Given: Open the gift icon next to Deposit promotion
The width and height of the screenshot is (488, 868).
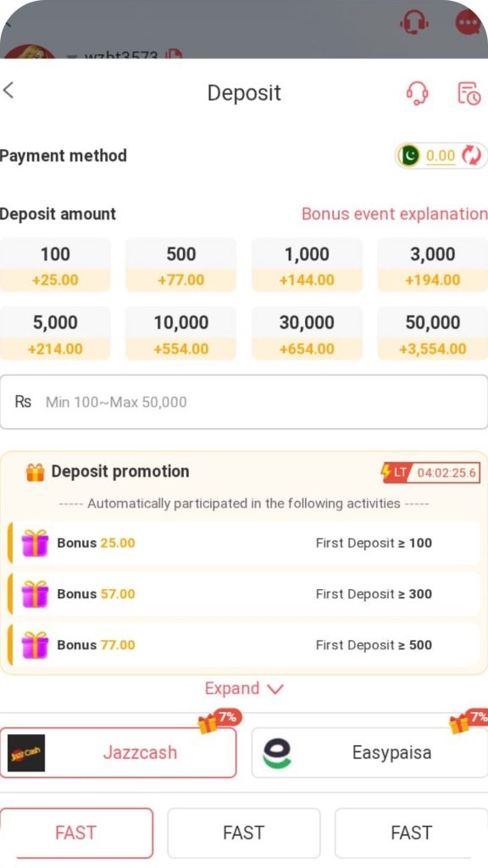Looking at the screenshot, I should [x=36, y=471].
